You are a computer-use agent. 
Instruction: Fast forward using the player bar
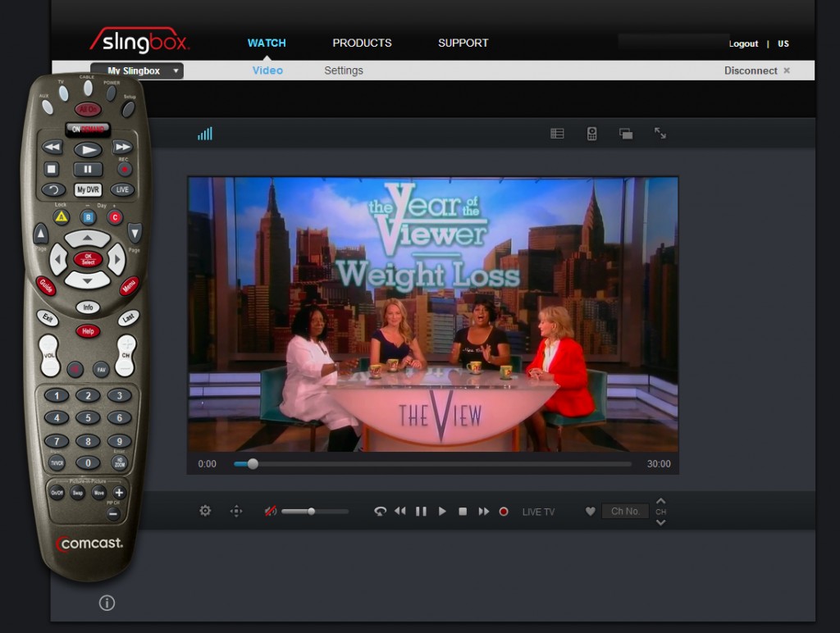pyautogui.click(x=484, y=512)
